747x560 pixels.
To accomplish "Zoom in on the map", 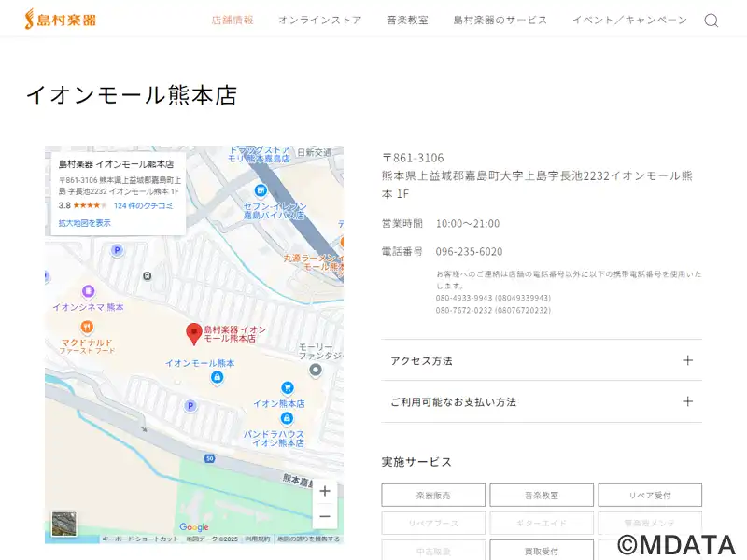I will click(325, 491).
